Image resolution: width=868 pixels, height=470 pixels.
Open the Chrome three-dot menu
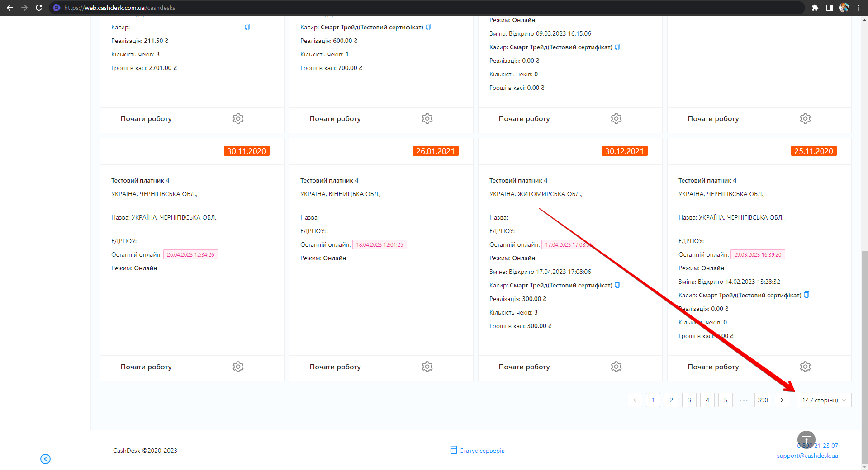tap(859, 8)
